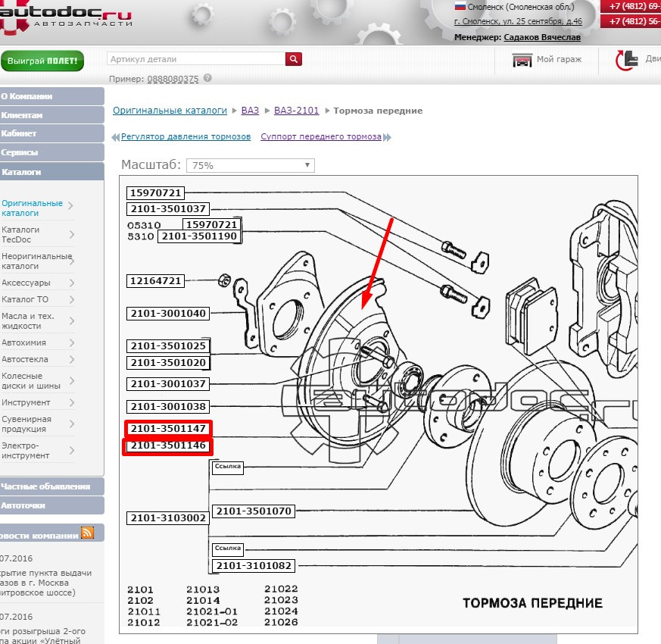Expand Оригинальные каталоги chevron

pos(71,205)
